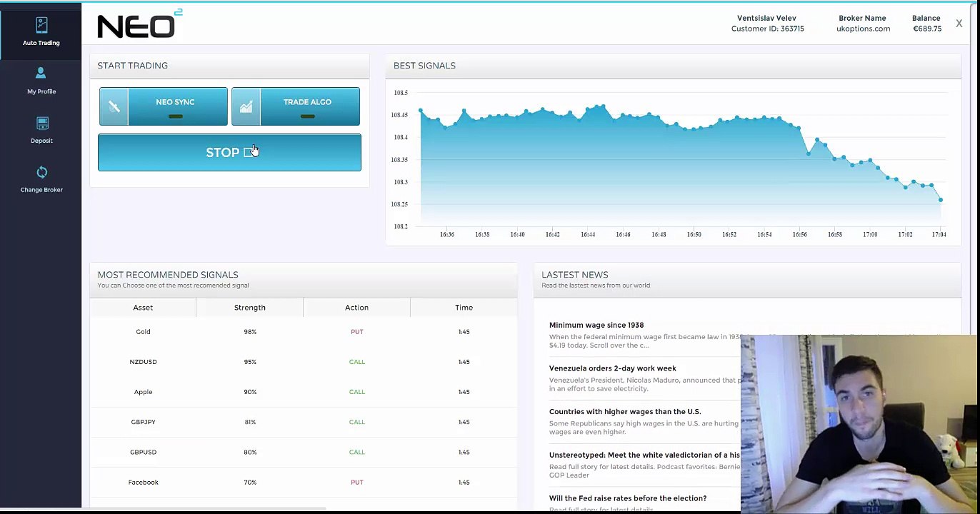Select the Apple asset row
Image resolution: width=980 pixels, height=514 pixels.
pyautogui.click(x=304, y=392)
